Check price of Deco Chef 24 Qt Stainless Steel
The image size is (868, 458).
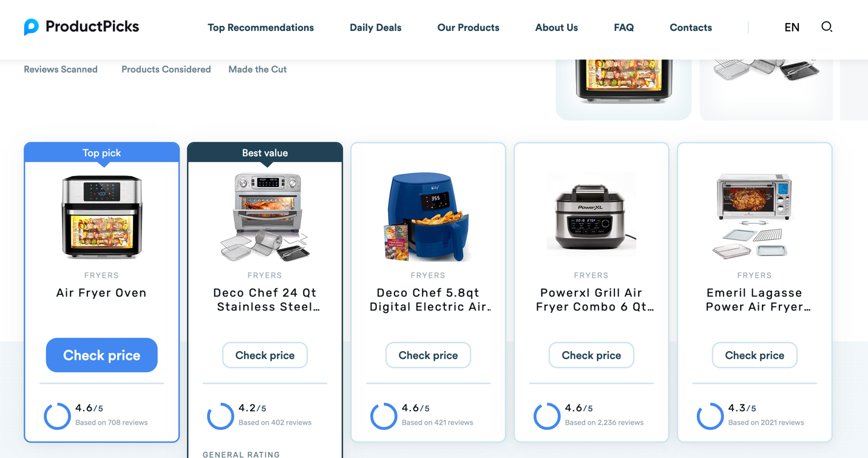click(265, 355)
